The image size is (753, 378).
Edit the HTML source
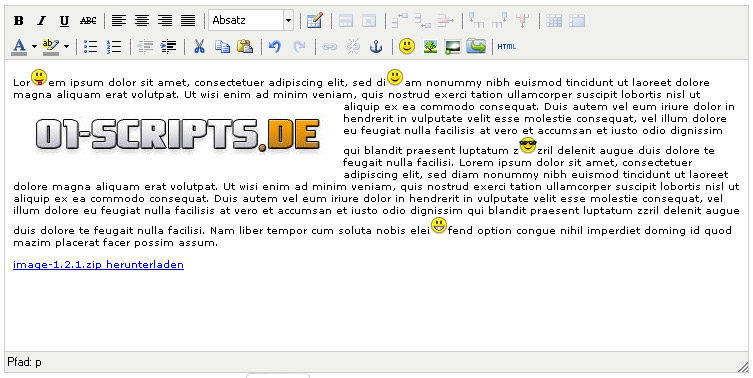click(507, 47)
